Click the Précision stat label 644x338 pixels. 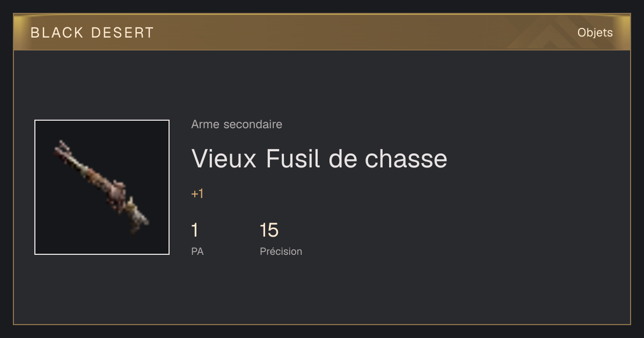click(281, 251)
